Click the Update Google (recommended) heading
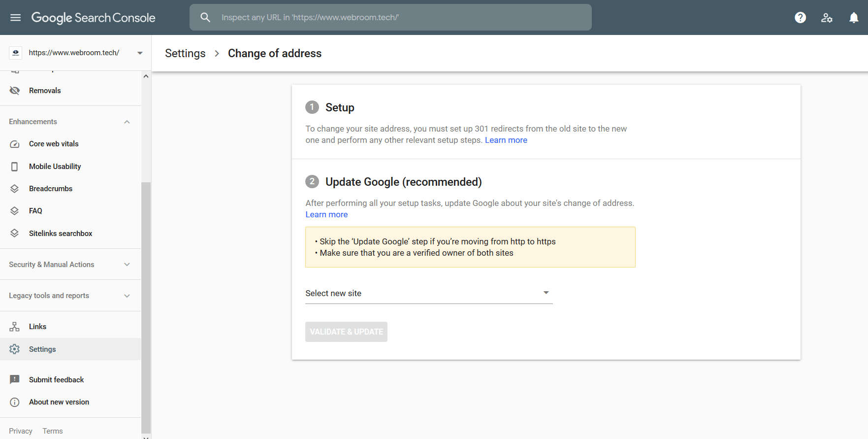 pos(404,182)
